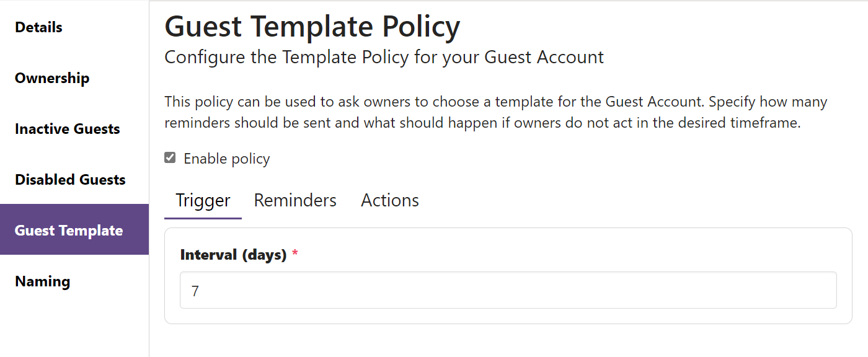Navigate to the Ownership settings page
The image size is (868, 357).
click(x=51, y=77)
